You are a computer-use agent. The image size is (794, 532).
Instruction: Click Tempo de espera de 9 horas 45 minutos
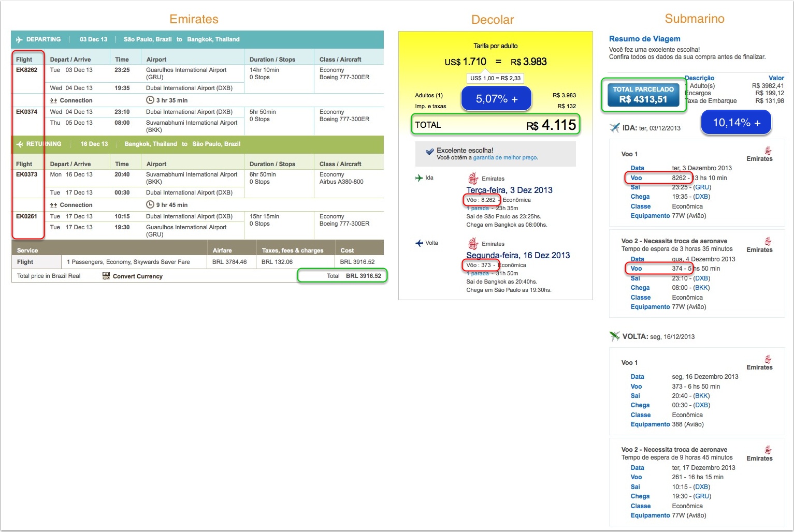coord(677,457)
